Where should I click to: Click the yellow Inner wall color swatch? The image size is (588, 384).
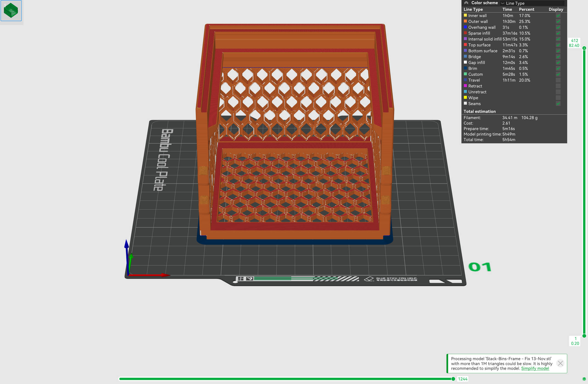click(x=465, y=15)
